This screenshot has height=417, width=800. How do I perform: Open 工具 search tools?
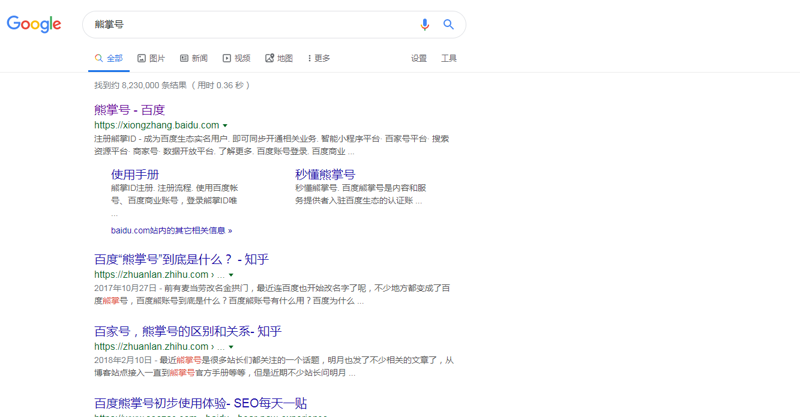pos(449,58)
